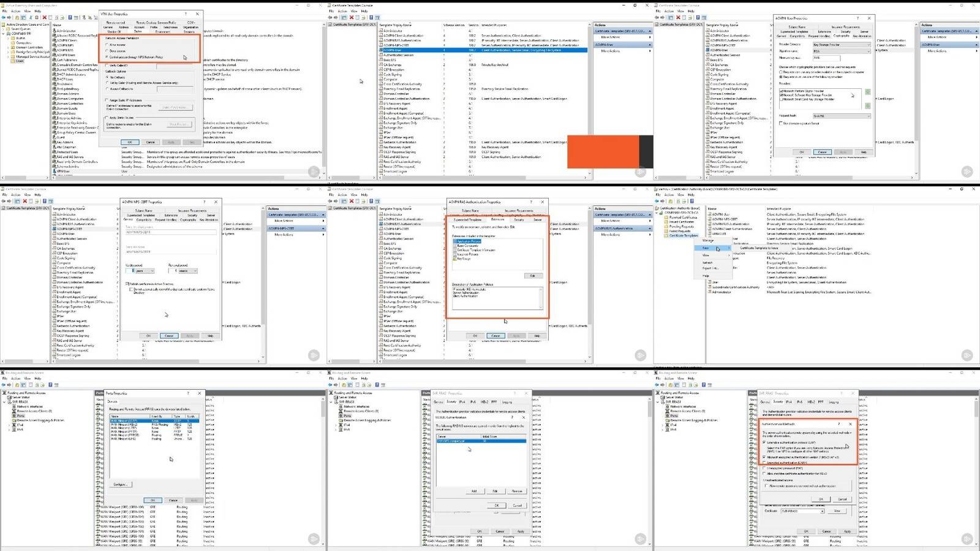Click red Delete X in toolbar behind AOVPN NPS-CERT Properties
The height and width of the screenshot is (551, 980).
(25, 201)
